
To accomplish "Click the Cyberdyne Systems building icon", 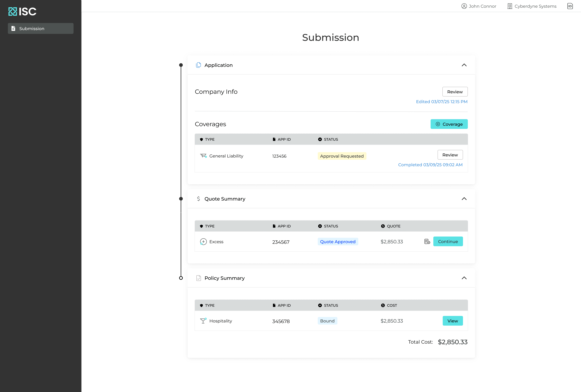I will click(x=510, y=6).
